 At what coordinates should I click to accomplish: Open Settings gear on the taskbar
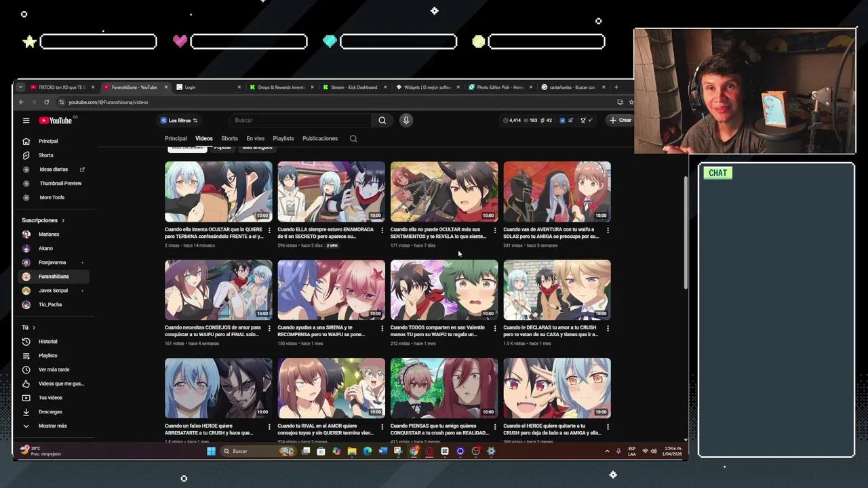point(491,451)
